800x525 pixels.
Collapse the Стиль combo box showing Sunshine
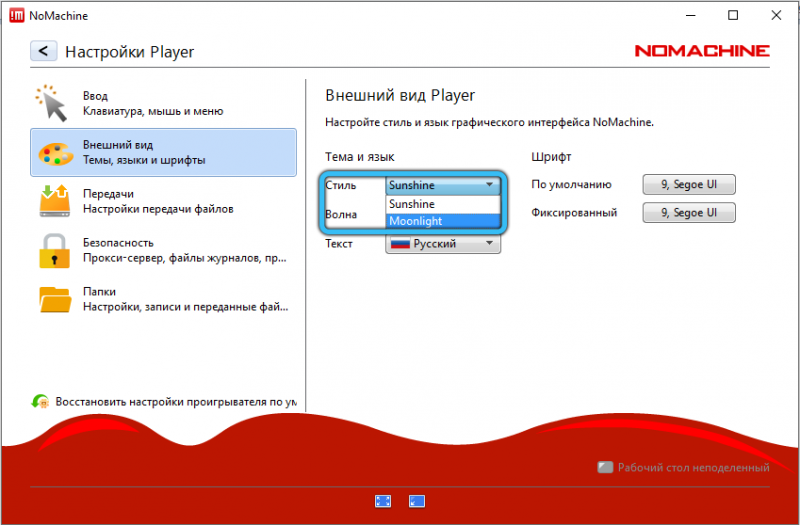coord(443,185)
